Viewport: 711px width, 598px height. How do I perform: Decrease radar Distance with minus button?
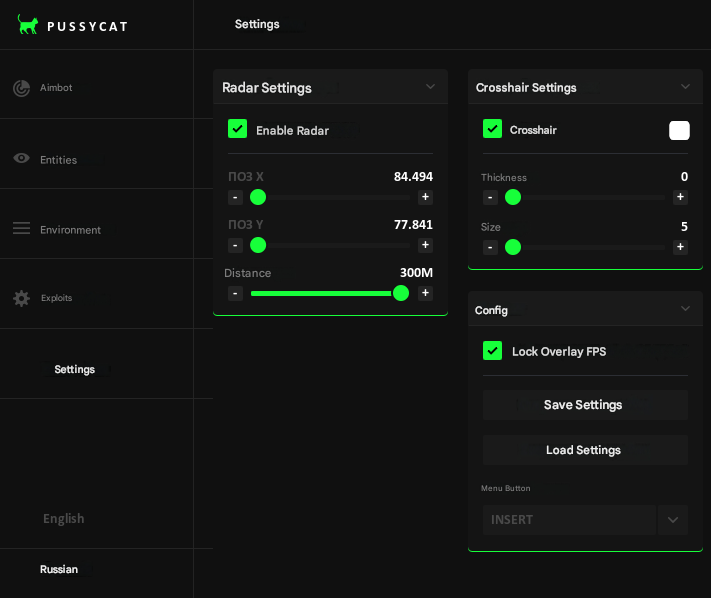(x=235, y=293)
